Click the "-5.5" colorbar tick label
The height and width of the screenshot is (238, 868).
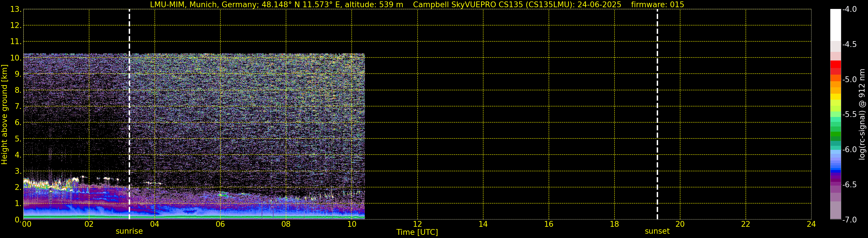click(850, 114)
